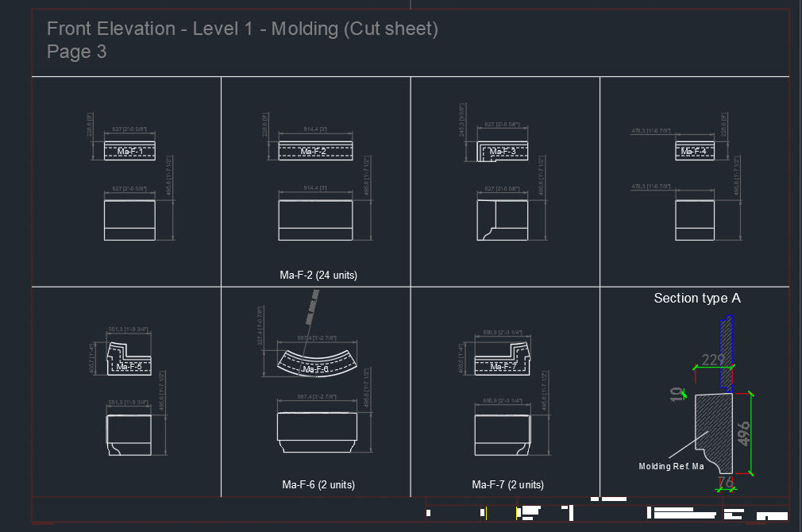Select the sheet title 'Front Elevation - Level 1 - Molding (Cut sheet)'
This screenshot has height=532, width=802.
(242, 29)
